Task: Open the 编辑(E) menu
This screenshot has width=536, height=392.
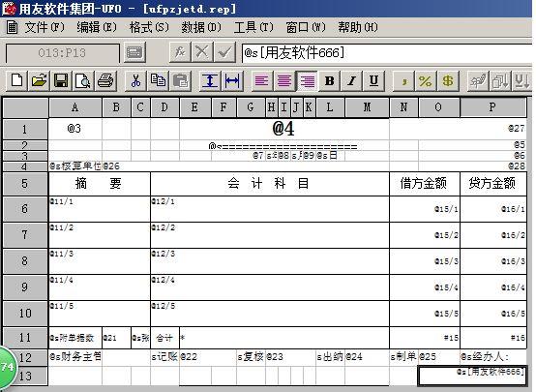Action: click(x=97, y=27)
